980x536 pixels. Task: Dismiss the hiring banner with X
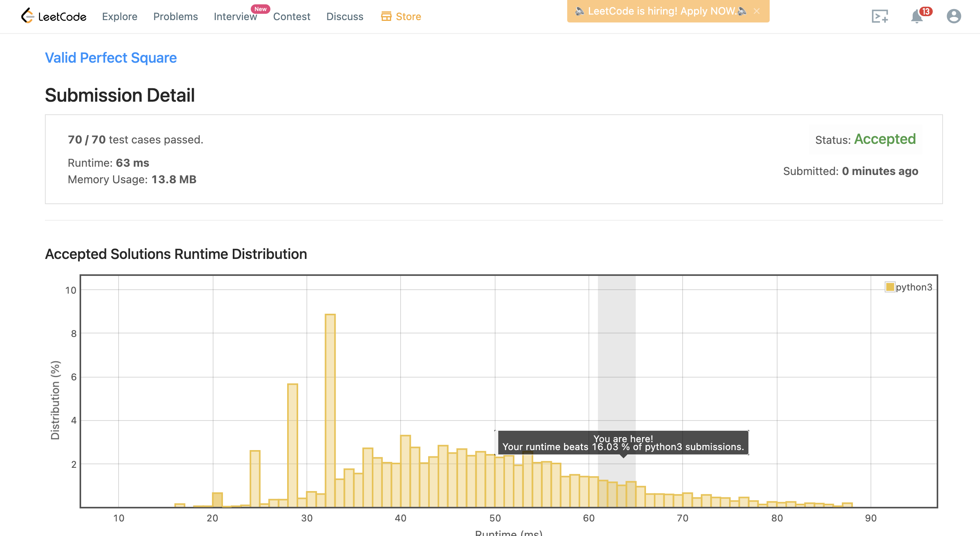[757, 11]
